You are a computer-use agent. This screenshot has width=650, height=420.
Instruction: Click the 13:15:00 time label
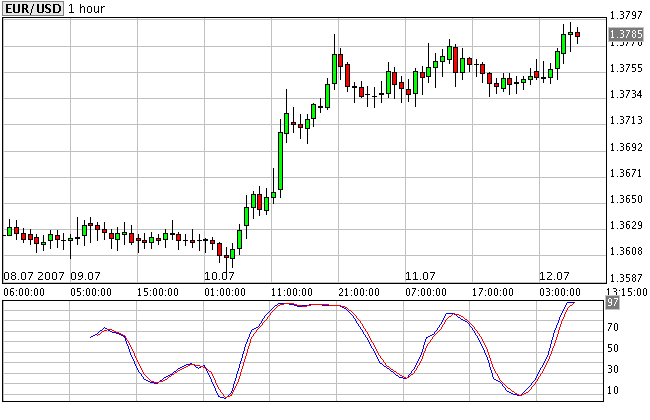627,292
